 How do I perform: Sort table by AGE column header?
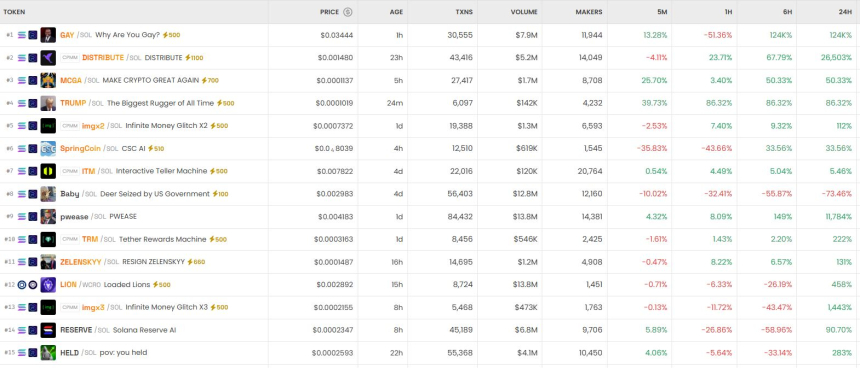click(x=396, y=12)
